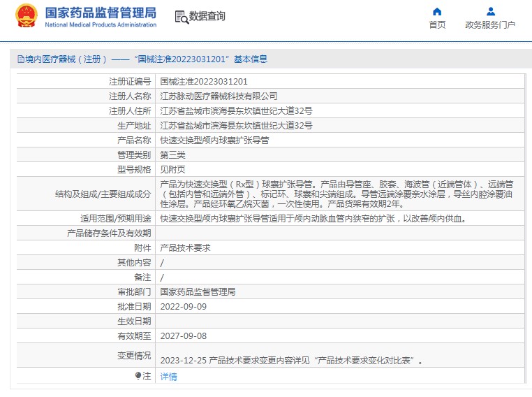This screenshot has width=532, height=397.
Task: Click the 注册人名称 row label
Action: [130, 96]
